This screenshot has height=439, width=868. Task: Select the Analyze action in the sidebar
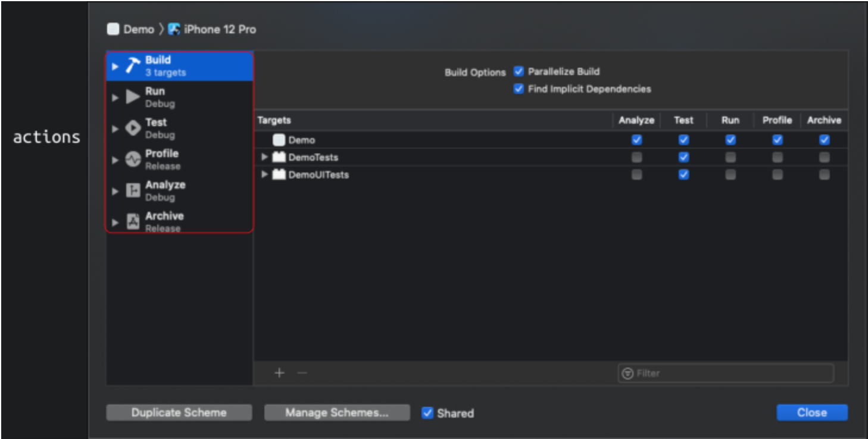180,191
